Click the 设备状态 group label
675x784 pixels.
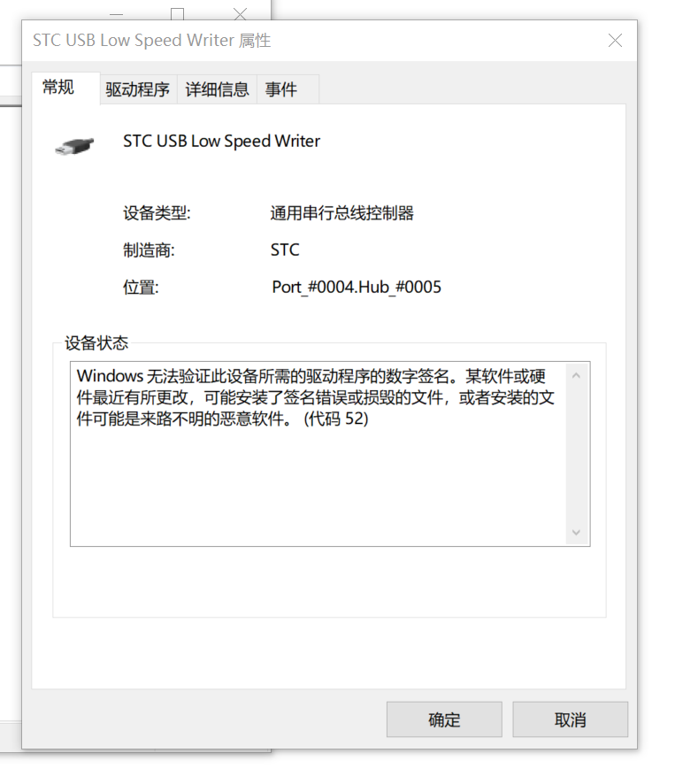(96, 343)
